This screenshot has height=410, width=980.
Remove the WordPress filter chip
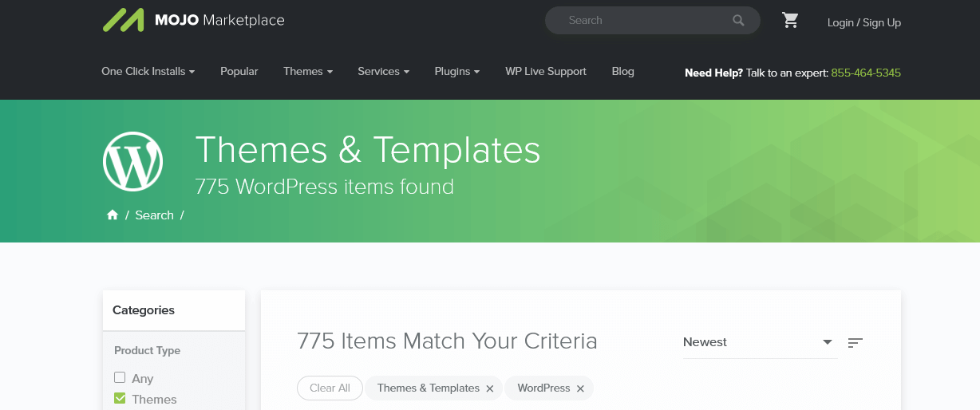(580, 388)
